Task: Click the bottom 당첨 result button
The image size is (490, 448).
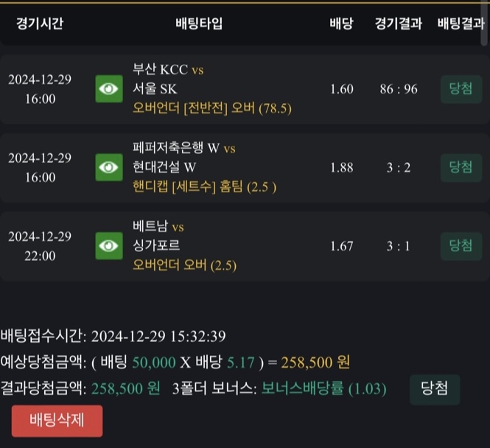Action: tap(434, 388)
